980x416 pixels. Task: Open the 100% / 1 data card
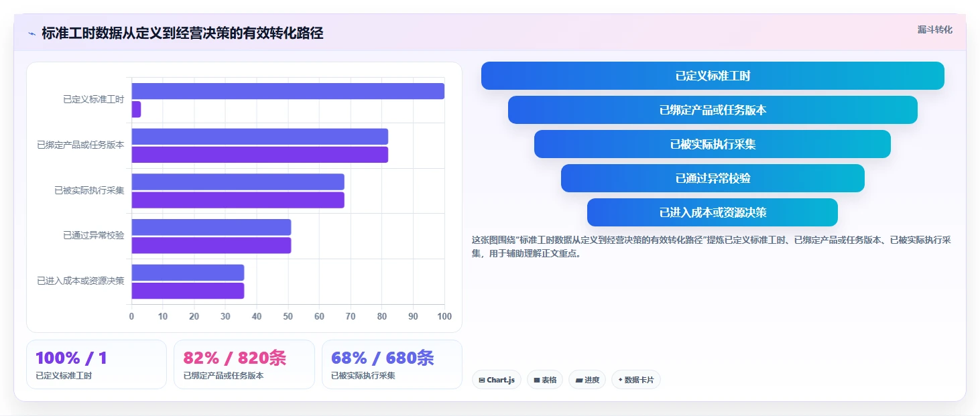[x=97, y=364]
